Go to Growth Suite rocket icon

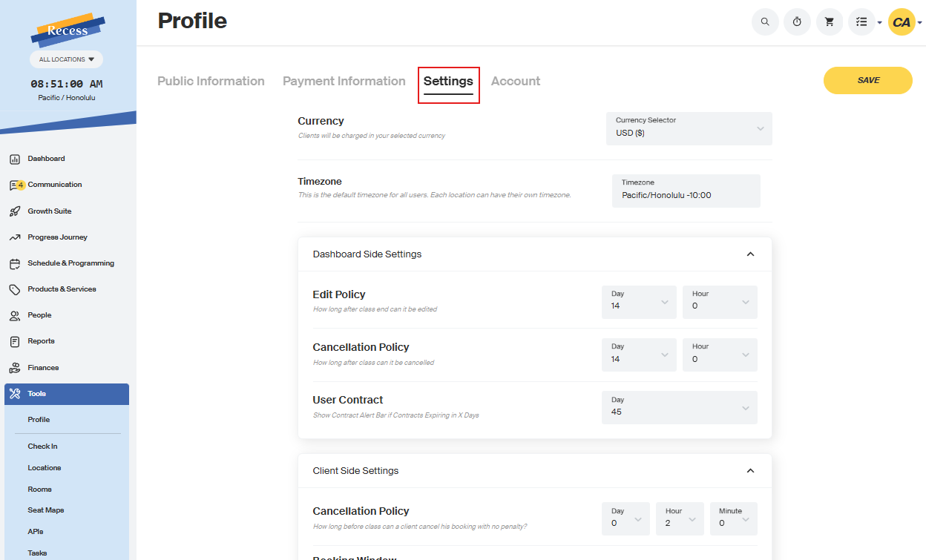(15, 211)
